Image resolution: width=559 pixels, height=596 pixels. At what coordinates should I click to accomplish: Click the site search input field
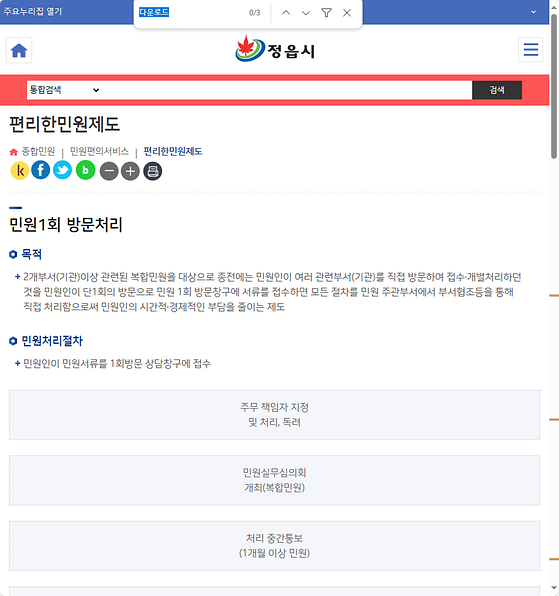[x=287, y=90]
